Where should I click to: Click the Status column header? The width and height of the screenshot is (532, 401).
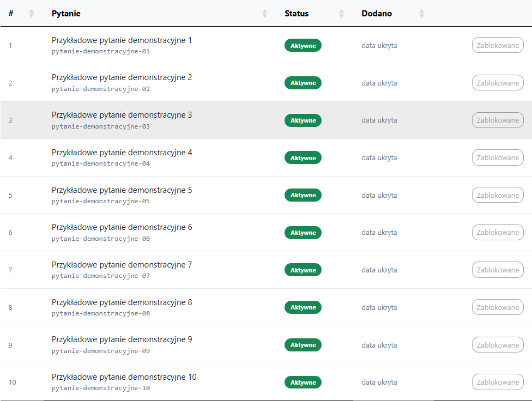(297, 14)
